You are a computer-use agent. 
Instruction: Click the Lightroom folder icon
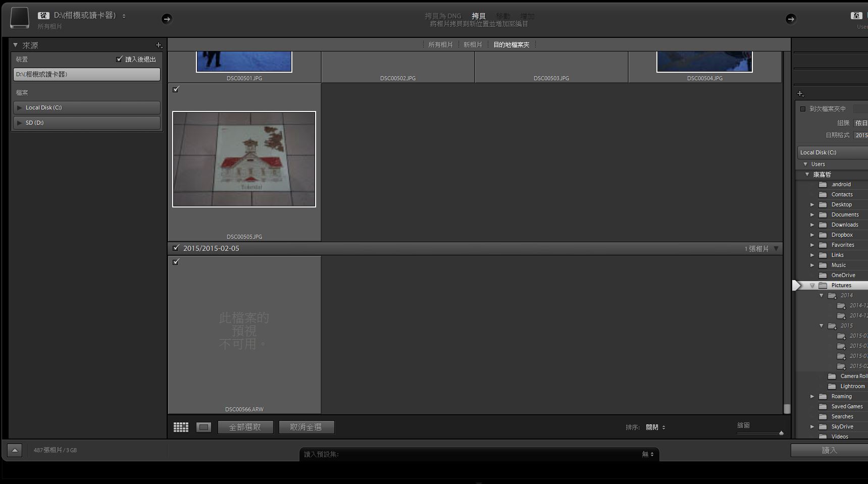[x=832, y=386]
